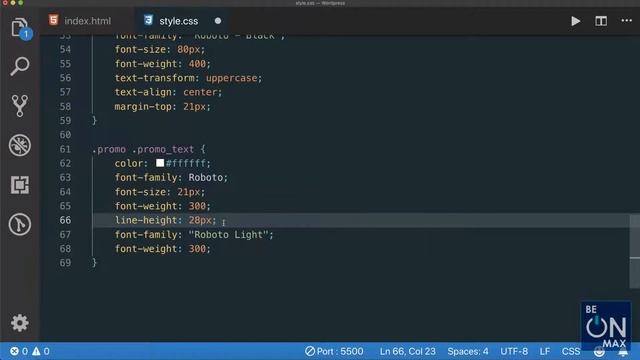Click the closing brace on line 69
The image size is (640, 360).
(94, 263)
